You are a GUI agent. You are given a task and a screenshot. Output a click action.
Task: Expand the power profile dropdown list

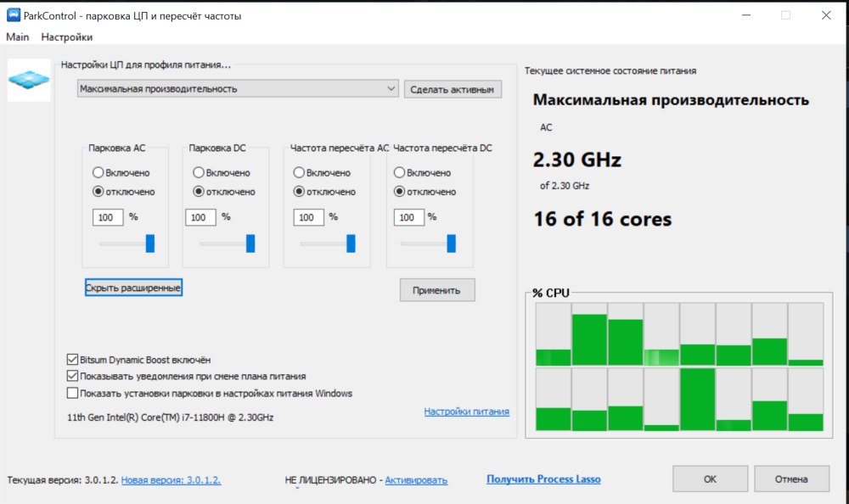pyautogui.click(x=391, y=88)
